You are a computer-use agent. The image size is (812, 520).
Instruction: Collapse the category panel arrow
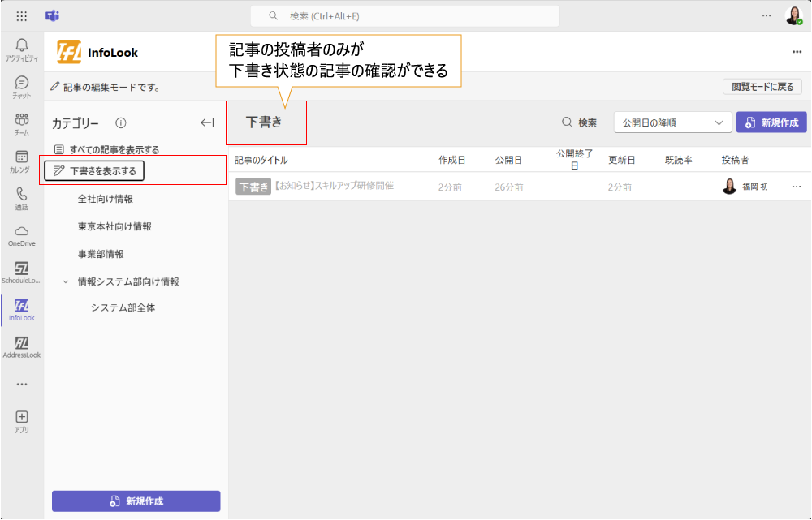coord(207,123)
